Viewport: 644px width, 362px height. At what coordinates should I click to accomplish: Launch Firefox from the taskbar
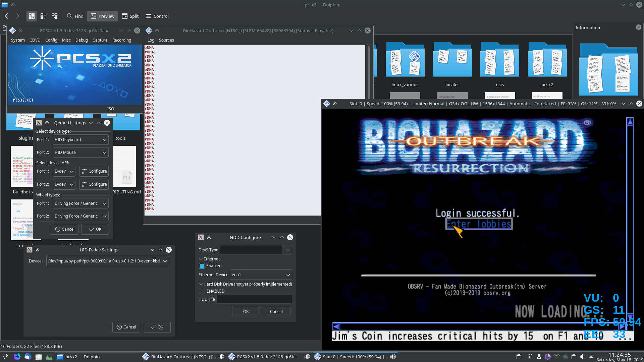tap(17, 357)
